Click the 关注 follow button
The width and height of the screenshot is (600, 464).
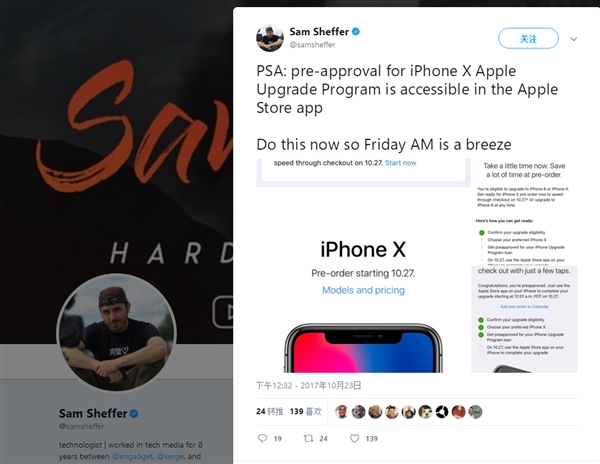click(528, 38)
